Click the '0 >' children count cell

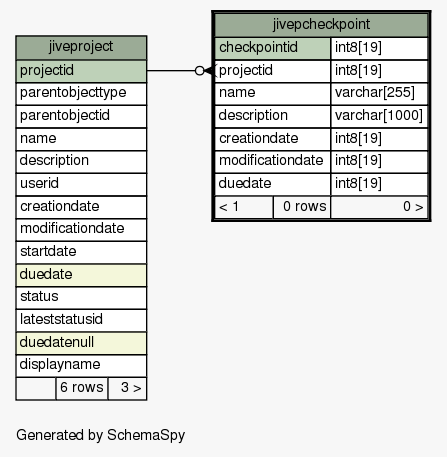[x=379, y=207]
